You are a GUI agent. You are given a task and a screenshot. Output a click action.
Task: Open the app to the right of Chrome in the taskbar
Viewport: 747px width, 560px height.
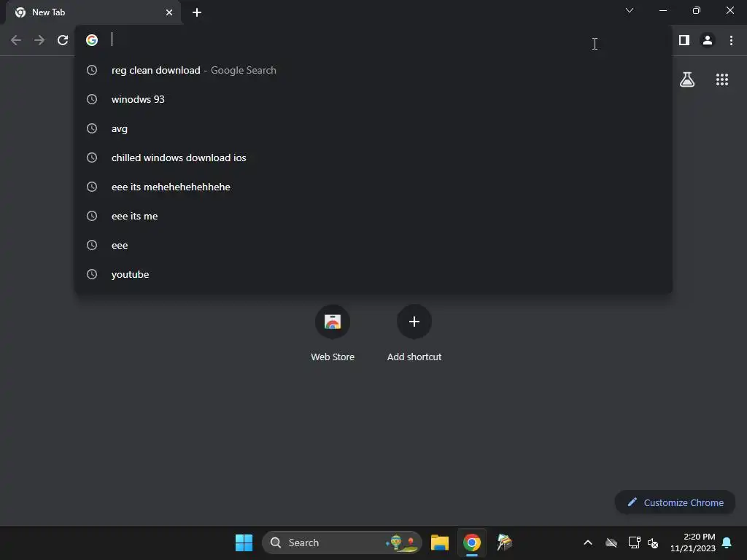504,542
